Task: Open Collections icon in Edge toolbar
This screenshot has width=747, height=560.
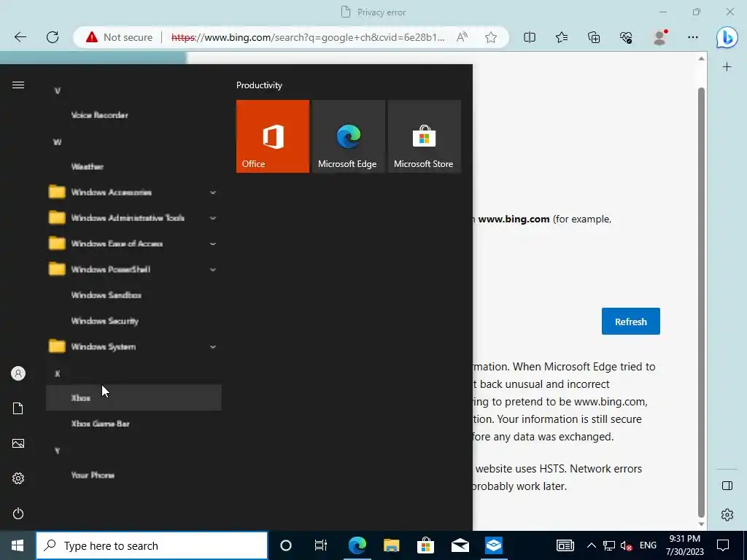Action: coord(594,37)
